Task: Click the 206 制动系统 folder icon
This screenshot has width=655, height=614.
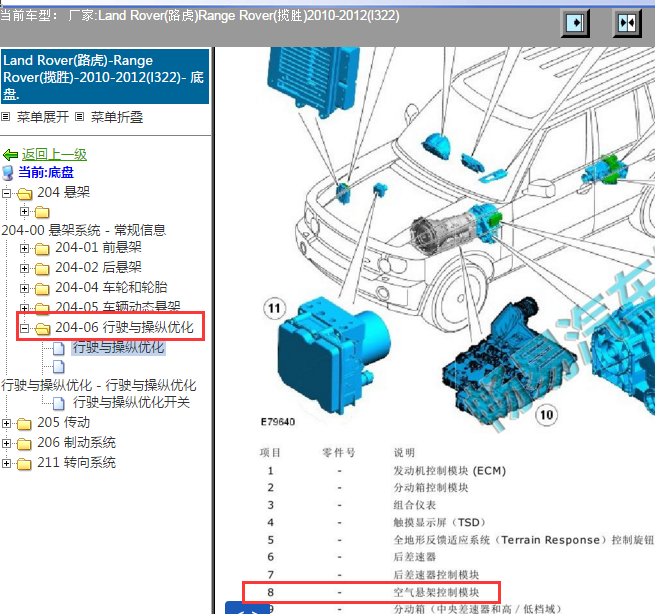Action: click(24, 444)
